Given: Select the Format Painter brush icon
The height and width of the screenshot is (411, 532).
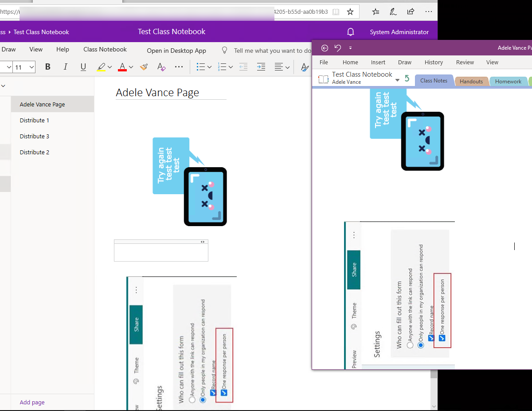Looking at the screenshot, I should pyautogui.click(x=144, y=67).
